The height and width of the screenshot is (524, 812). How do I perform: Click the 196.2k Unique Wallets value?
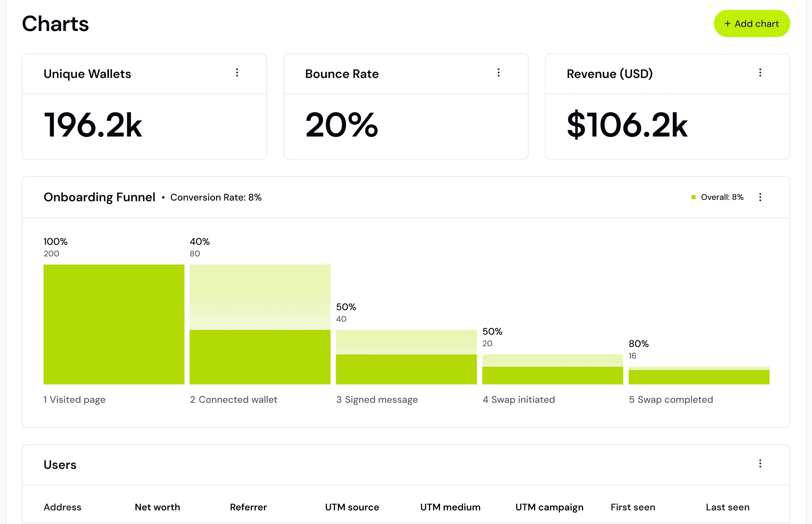click(93, 125)
